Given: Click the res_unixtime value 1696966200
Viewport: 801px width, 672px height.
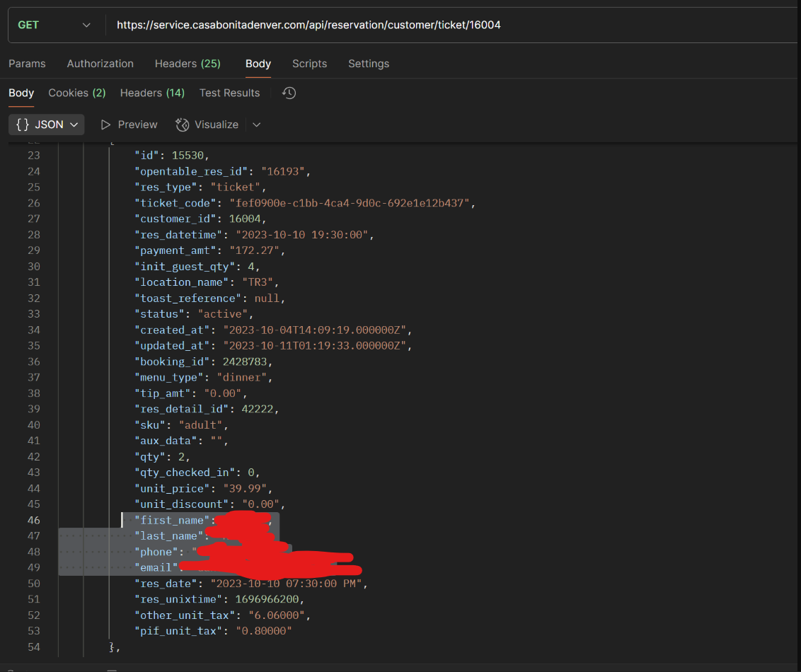Looking at the screenshot, I should click(x=267, y=599).
